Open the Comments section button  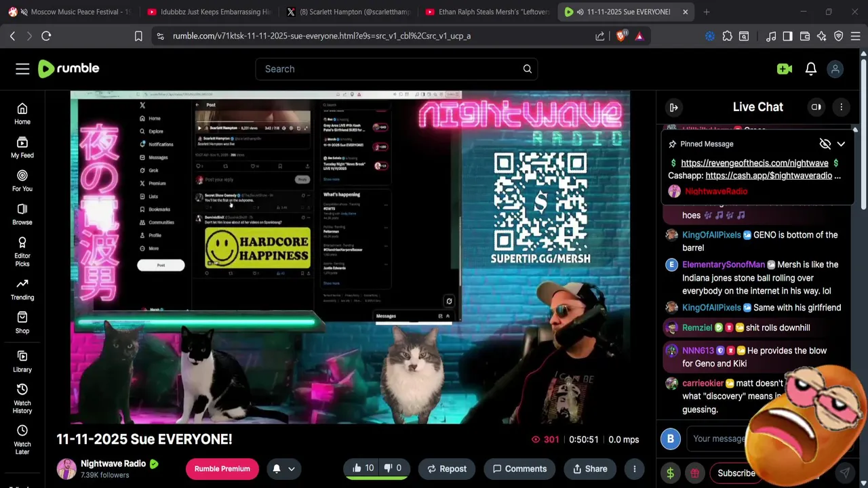(519, 468)
